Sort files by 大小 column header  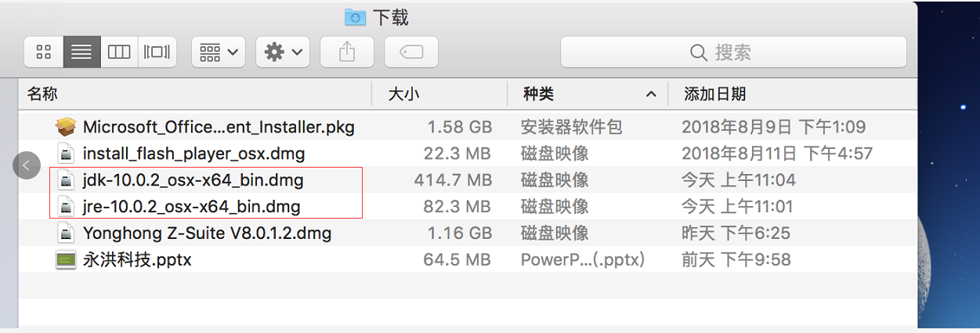pyautogui.click(x=404, y=94)
